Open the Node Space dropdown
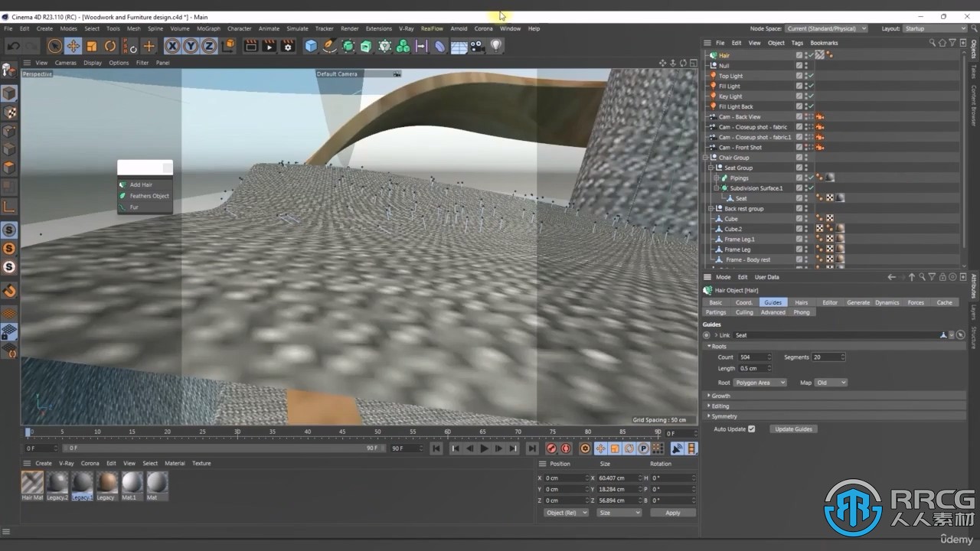The image size is (980, 551). (826, 28)
